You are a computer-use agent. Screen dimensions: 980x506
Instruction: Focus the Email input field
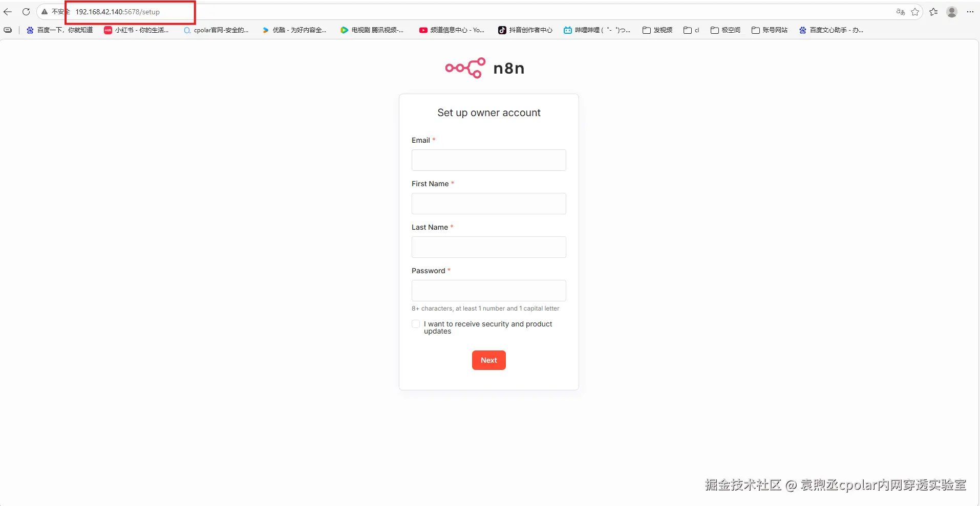click(x=489, y=160)
